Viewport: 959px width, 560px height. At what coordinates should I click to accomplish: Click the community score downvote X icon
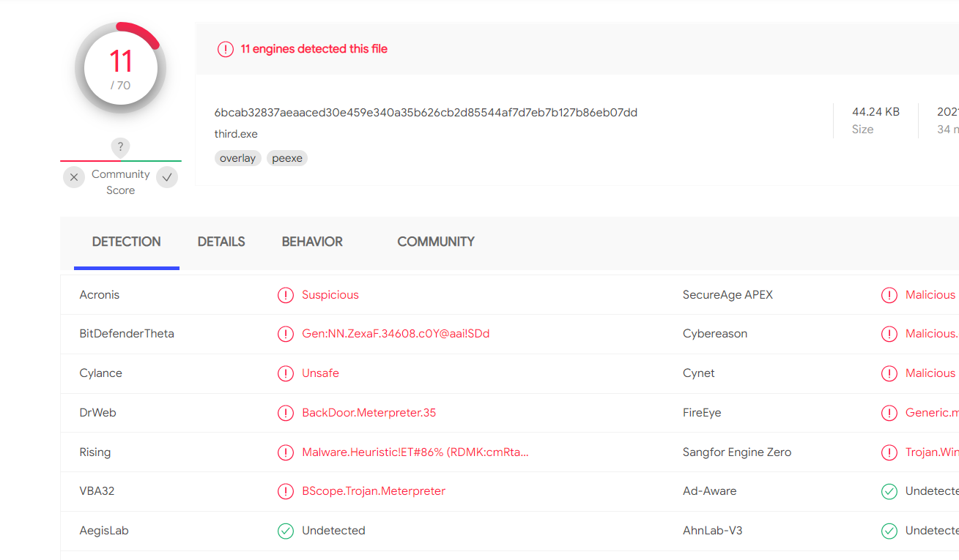point(74,177)
